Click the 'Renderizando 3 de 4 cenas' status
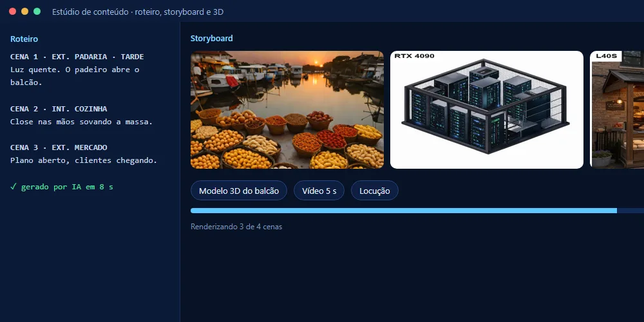The height and width of the screenshot is (322, 644). pyautogui.click(x=236, y=227)
